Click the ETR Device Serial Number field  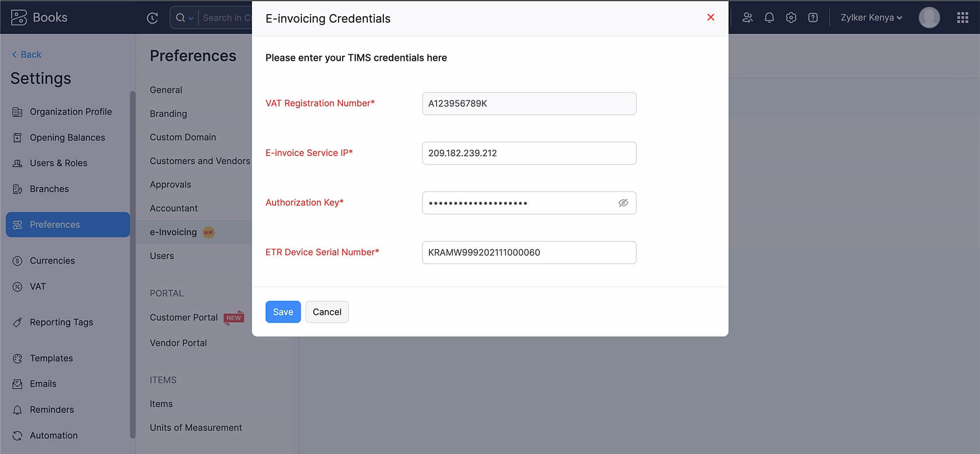(529, 252)
